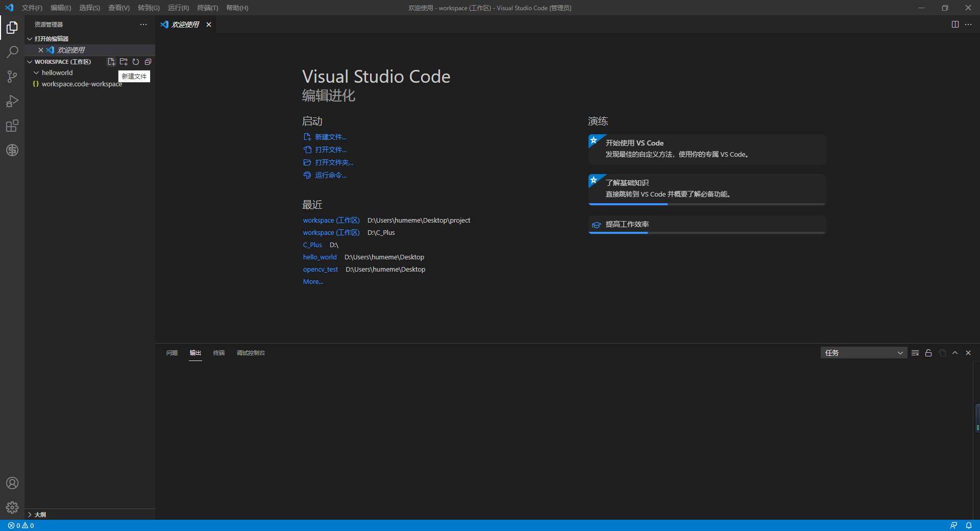Image resolution: width=980 pixels, height=531 pixels.
Task: Open the Explorer view in activity bar
Action: click(12, 28)
